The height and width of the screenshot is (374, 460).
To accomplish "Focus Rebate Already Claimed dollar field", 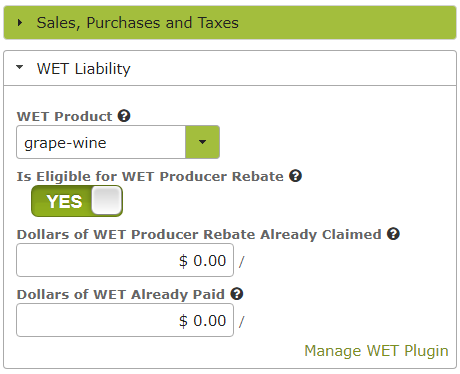I will pyautogui.click(x=125, y=260).
